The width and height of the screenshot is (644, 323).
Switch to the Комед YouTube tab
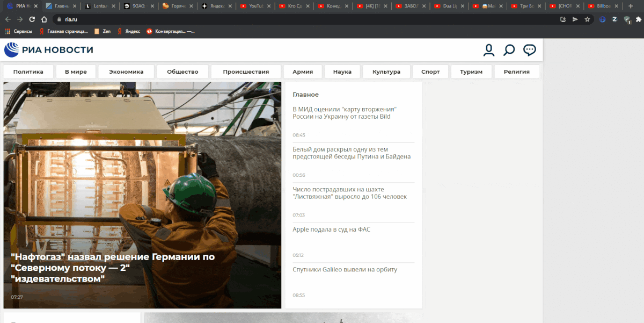tap(332, 6)
